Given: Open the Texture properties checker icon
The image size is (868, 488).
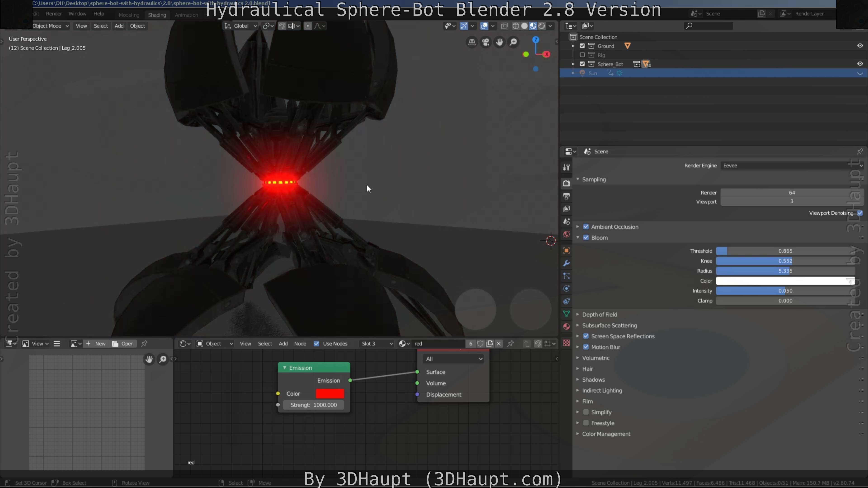Looking at the screenshot, I should [566, 343].
